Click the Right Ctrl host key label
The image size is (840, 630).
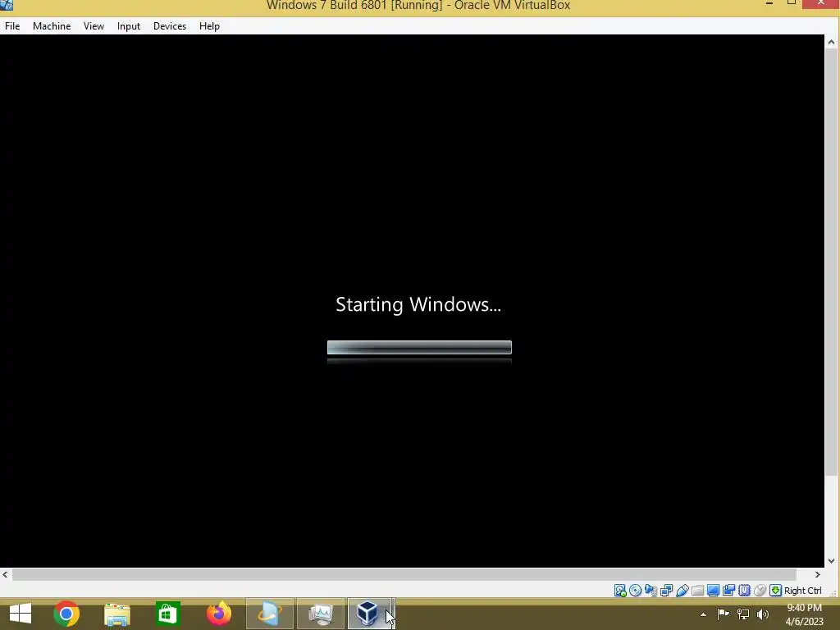pyautogui.click(x=802, y=591)
